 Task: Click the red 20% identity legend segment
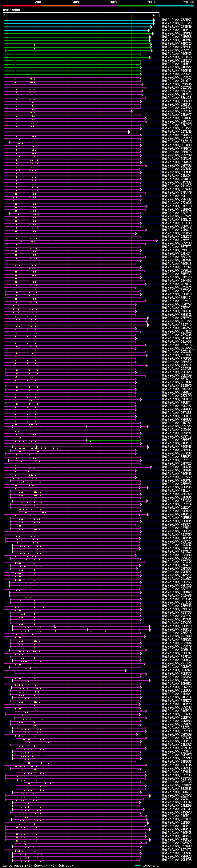[x=22, y=6]
